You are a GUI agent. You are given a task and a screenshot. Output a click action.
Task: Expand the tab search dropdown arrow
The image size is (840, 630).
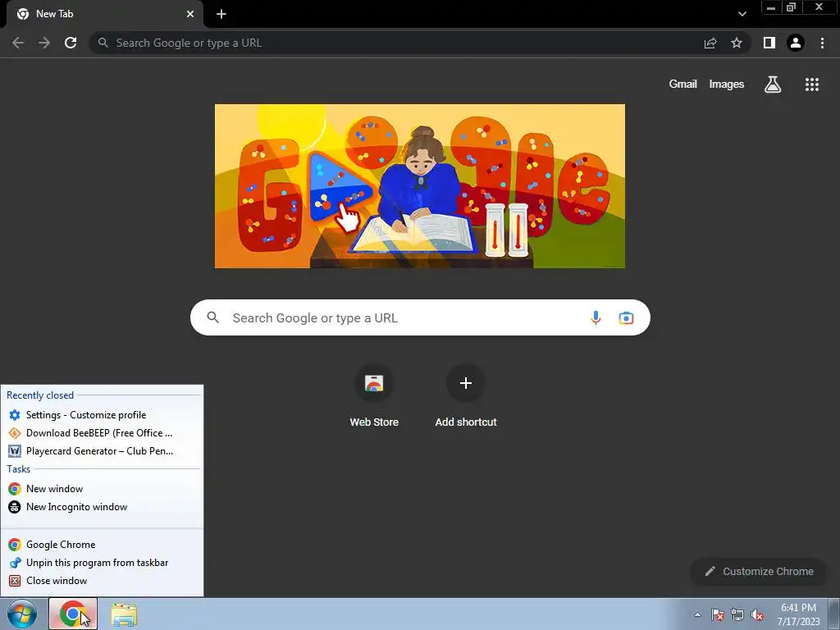[x=742, y=14]
